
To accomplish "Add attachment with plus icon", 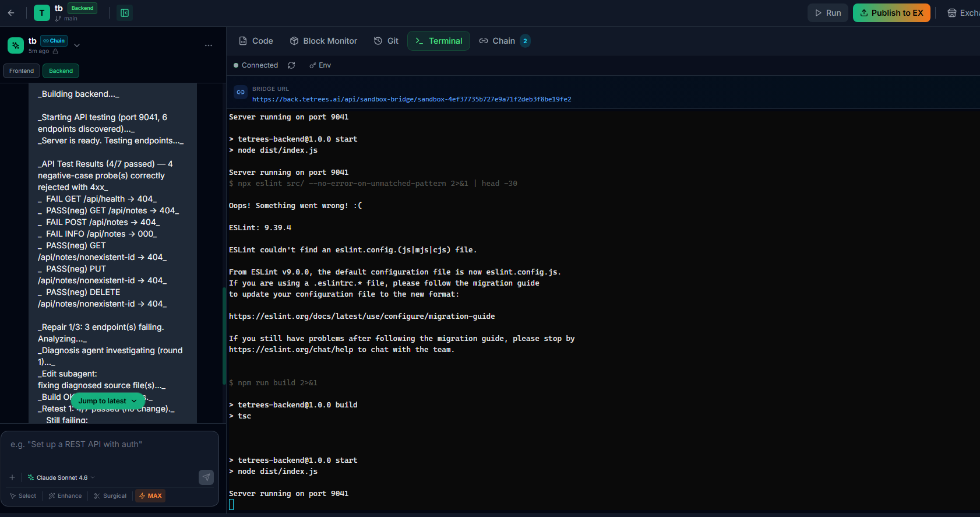I will (12, 477).
